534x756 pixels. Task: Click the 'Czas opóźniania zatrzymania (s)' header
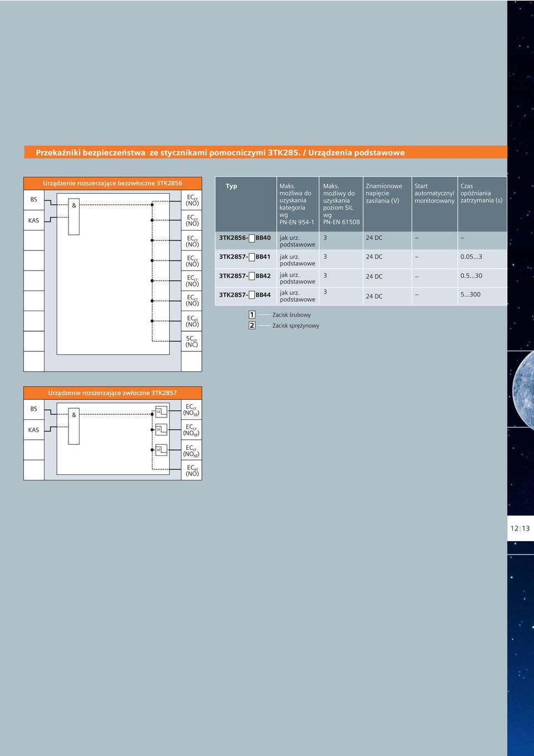tap(481, 193)
